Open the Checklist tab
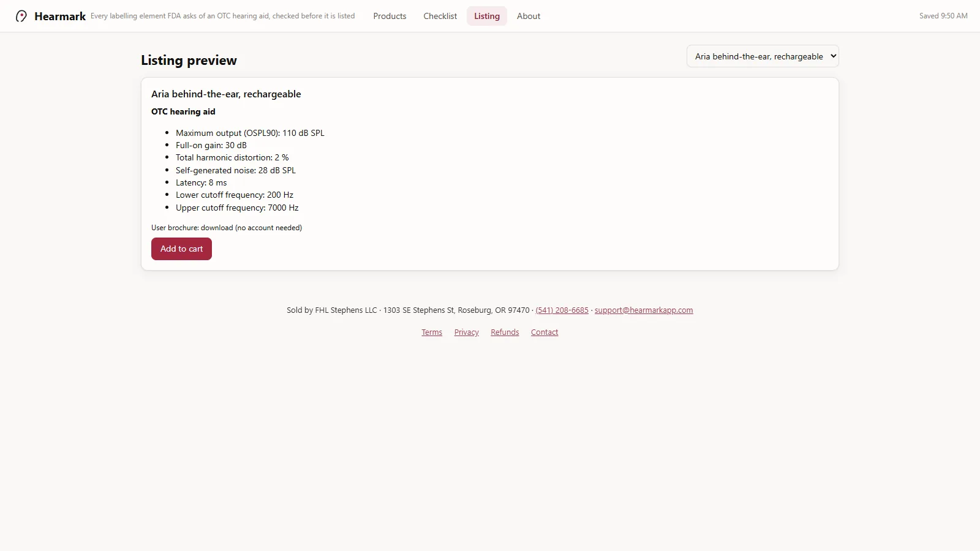Viewport: 980px width, 551px height. tap(440, 16)
